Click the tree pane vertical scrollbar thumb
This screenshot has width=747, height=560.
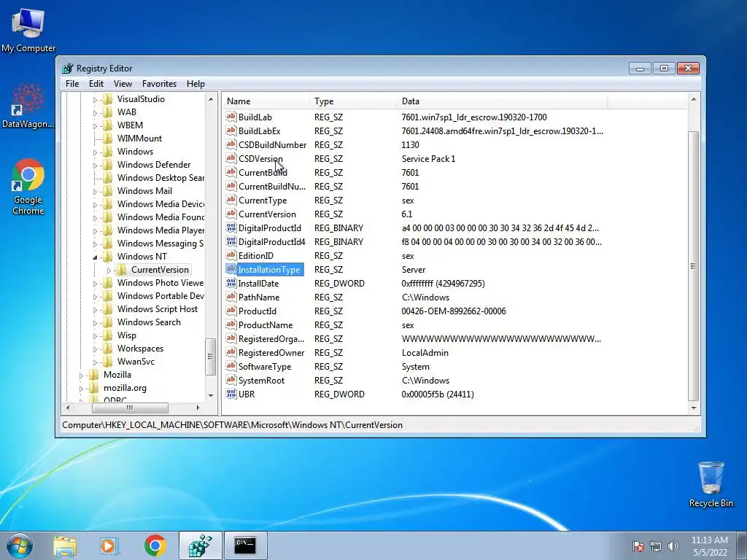pos(210,356)
